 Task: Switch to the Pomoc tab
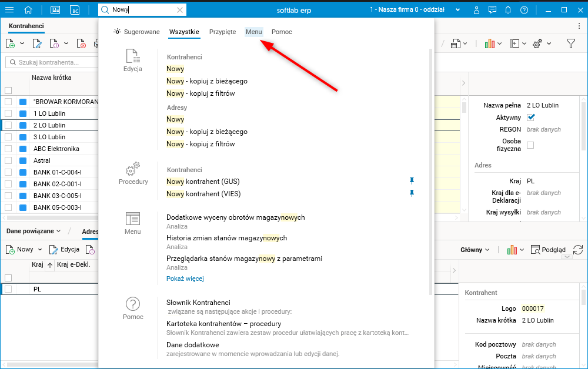(282, 32)
